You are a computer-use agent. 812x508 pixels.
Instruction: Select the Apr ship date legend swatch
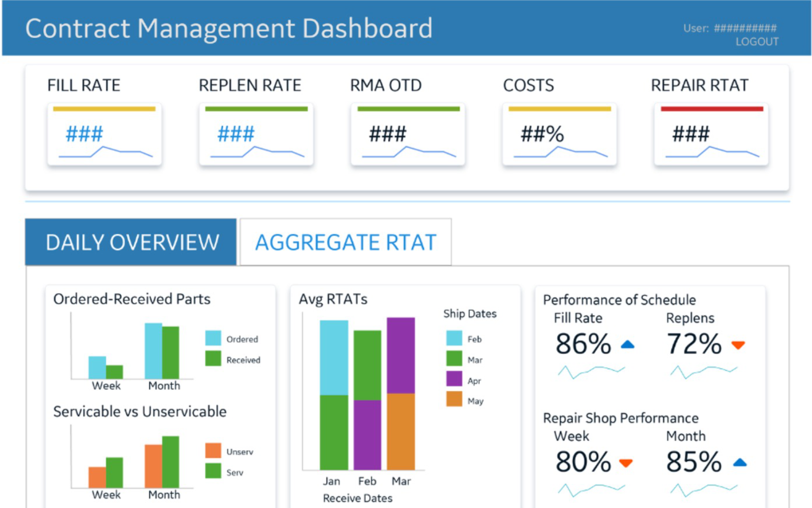454,379
